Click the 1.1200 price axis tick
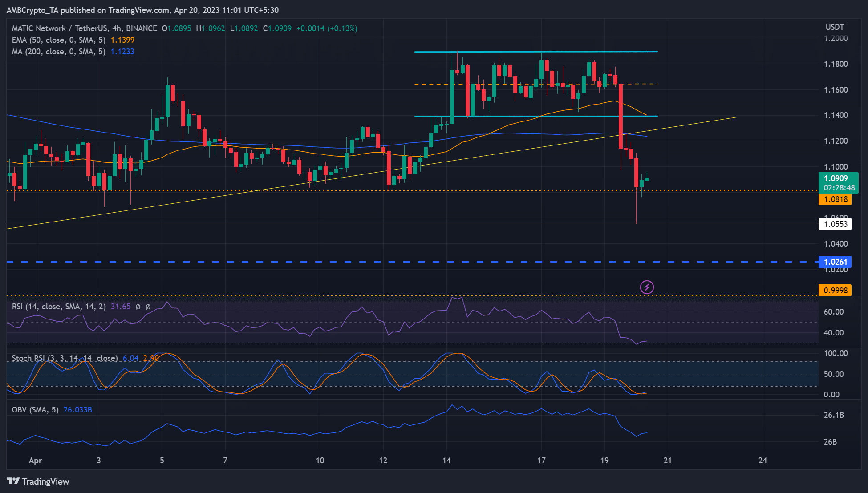 (x=836, y=141)
